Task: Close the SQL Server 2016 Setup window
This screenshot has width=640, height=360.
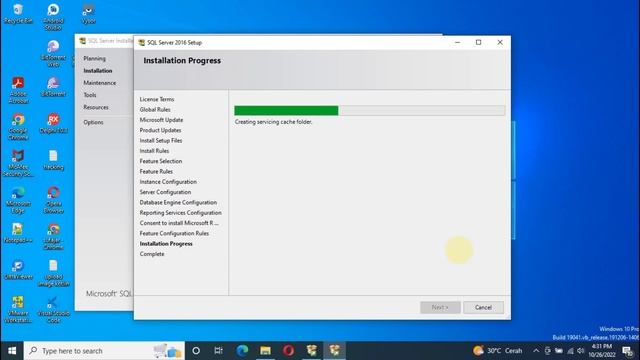Action: coord(500,42)
